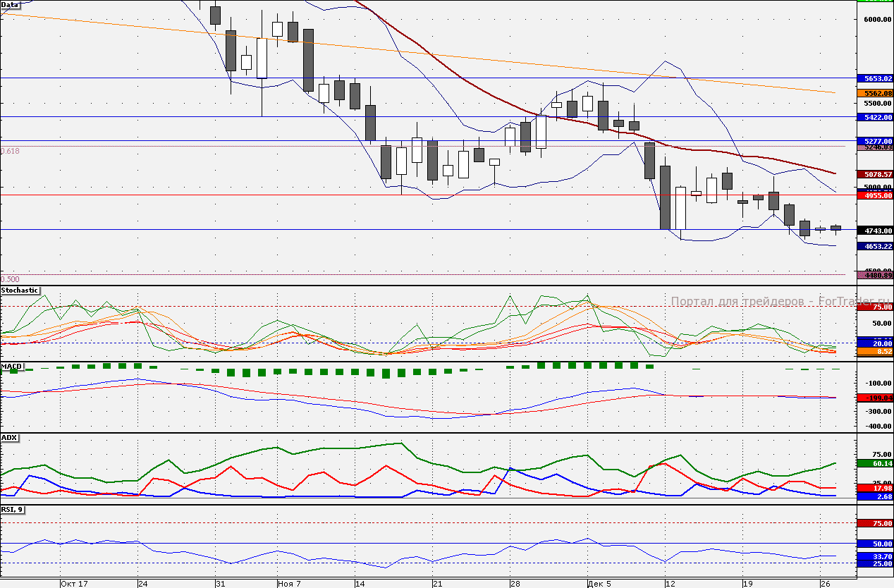Screen dimensions: 894x588
Task: Click the RSI 50.00 blue tag
Action: coord(875,544)
